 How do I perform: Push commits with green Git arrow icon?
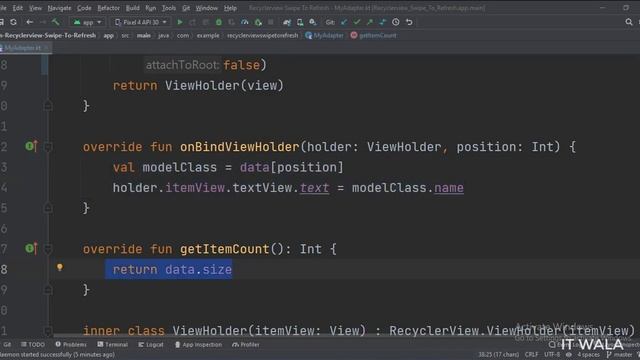(x=370, y=22)
